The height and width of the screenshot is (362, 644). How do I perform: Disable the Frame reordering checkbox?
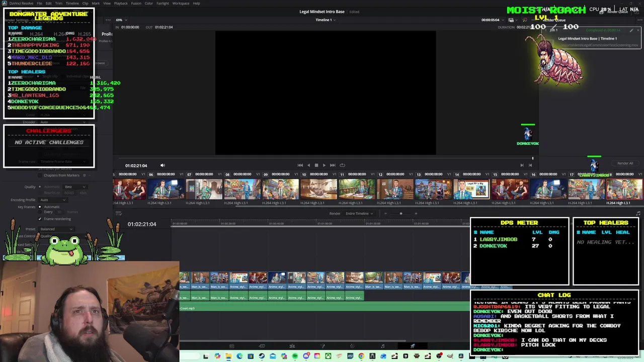[x=40, y=219]
